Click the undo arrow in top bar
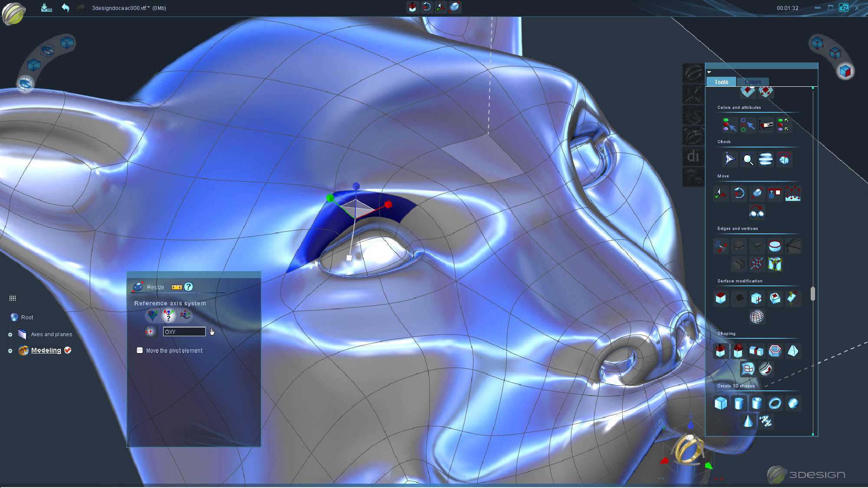 click(x=66, y=8)
